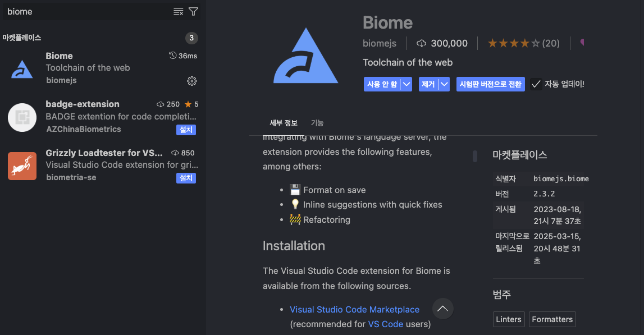Click the Formatters category button
Screen dimensions: 644x335
(552, 319)
